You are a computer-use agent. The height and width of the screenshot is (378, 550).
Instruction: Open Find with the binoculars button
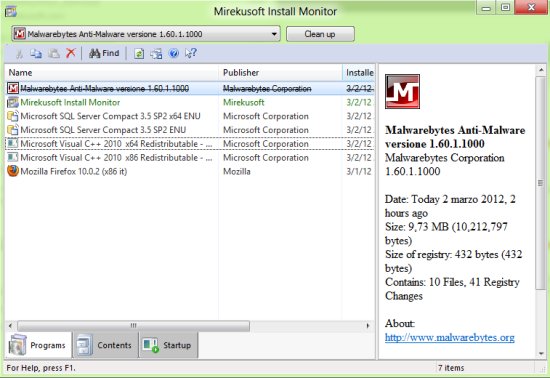pyautogui.click(x=104, y=53)
